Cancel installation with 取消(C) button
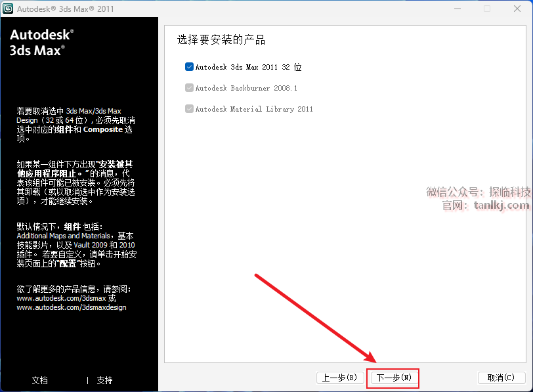 coord(501,378)
